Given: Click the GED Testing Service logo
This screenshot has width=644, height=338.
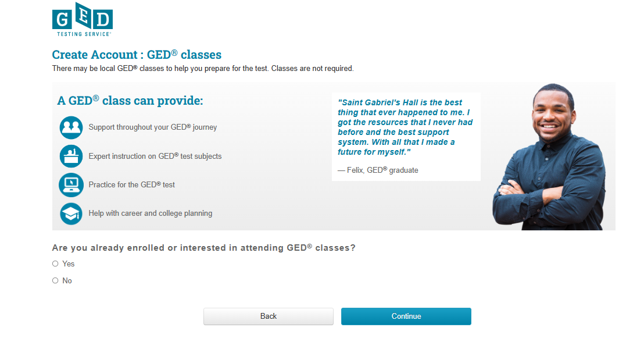Looking at the screenshot, I should (82, 23).
